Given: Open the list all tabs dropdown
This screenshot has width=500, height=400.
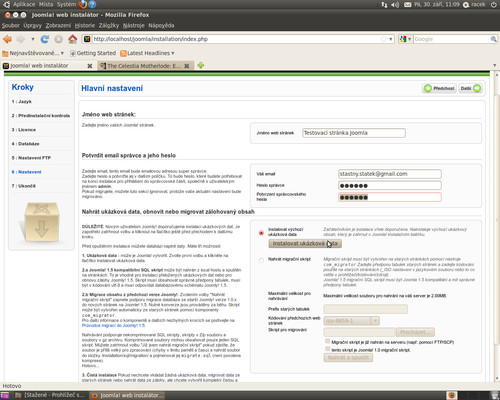Looking at the screenshot, I should point(495,65).
